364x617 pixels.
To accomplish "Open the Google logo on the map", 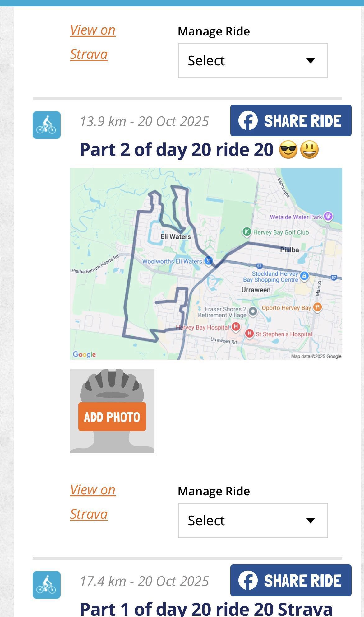I will (84, 354).
